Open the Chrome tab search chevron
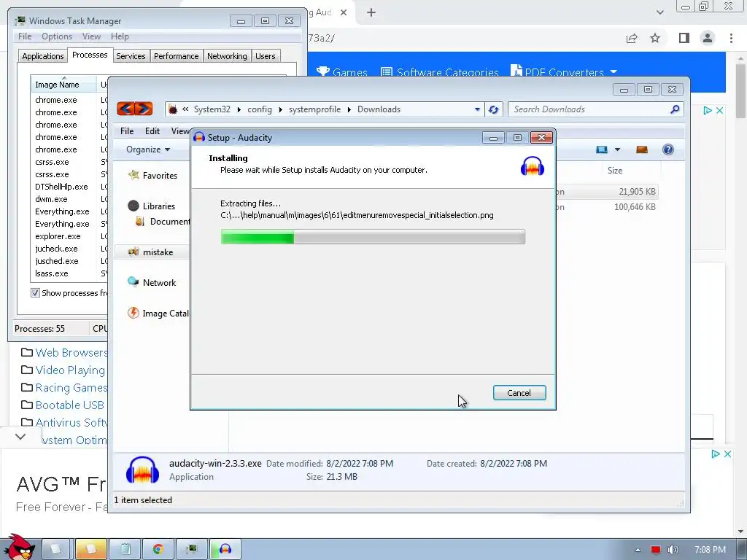The height and width of the screenshot is (560, 747). (x=659, y=12)
